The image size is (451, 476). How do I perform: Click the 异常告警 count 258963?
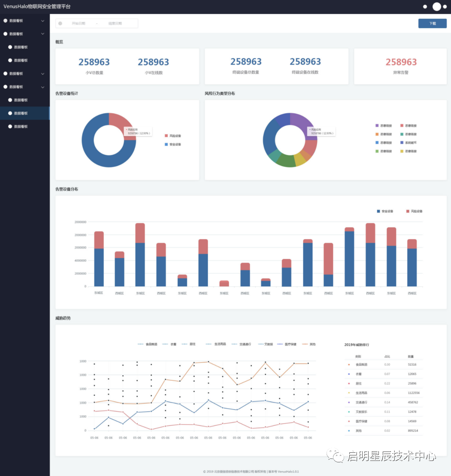(x=401, y=62)
